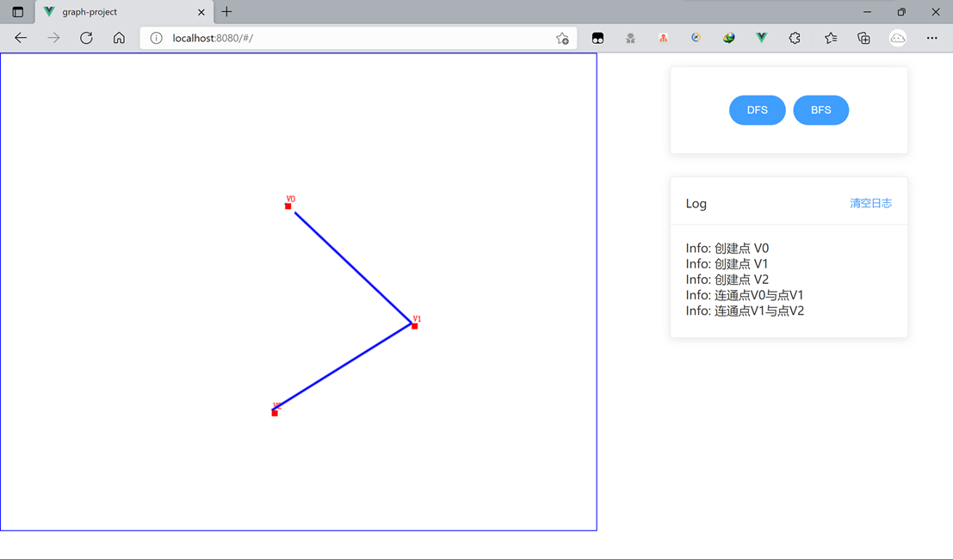This screenshot has width=953, height=560.
Task: Select the V1 vertex node
Action: click(x=414, y=326)
